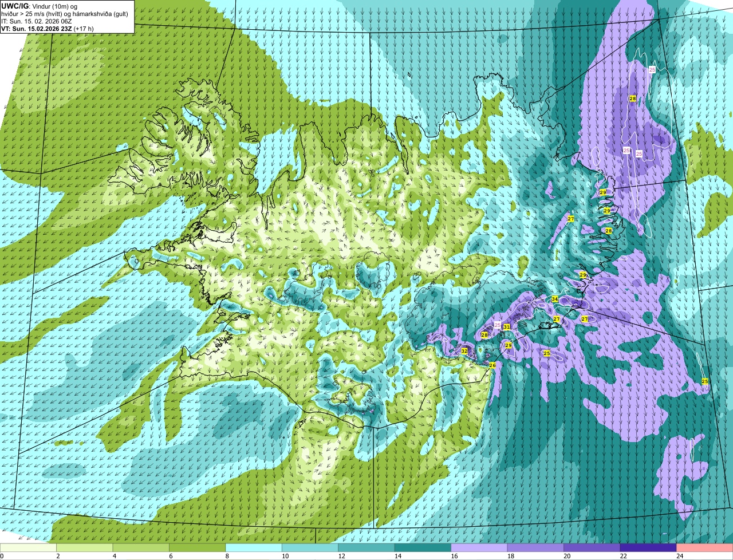Click the '2' label on the wind scale
The width and height of the screenshot is (733, 560).
click(58, 556)
